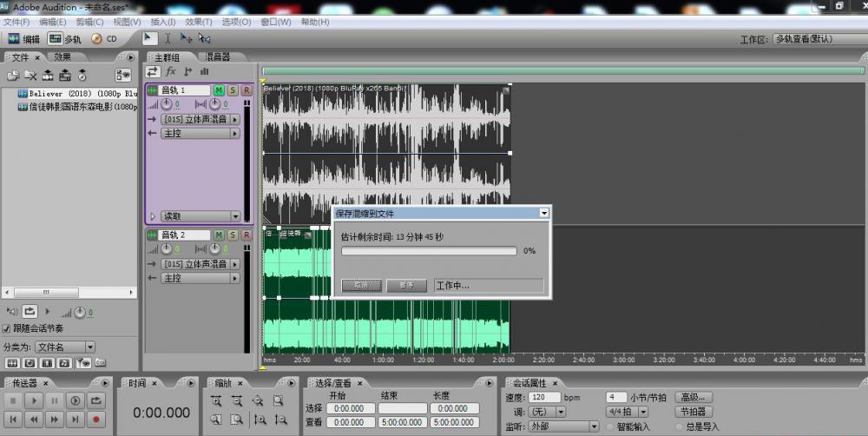This screenshot has height=436, width=868.
Task: Switch to Multitrack view (多轨)
Action: click(x=64, y=39)
